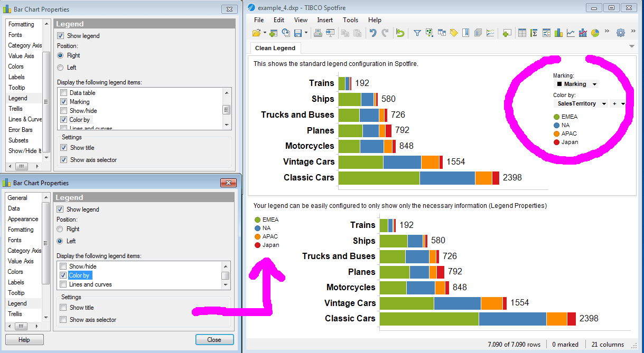Select the Clean Legend page tab
The image size is (644, 353).
pyautogui.click(x=275, y=48)
